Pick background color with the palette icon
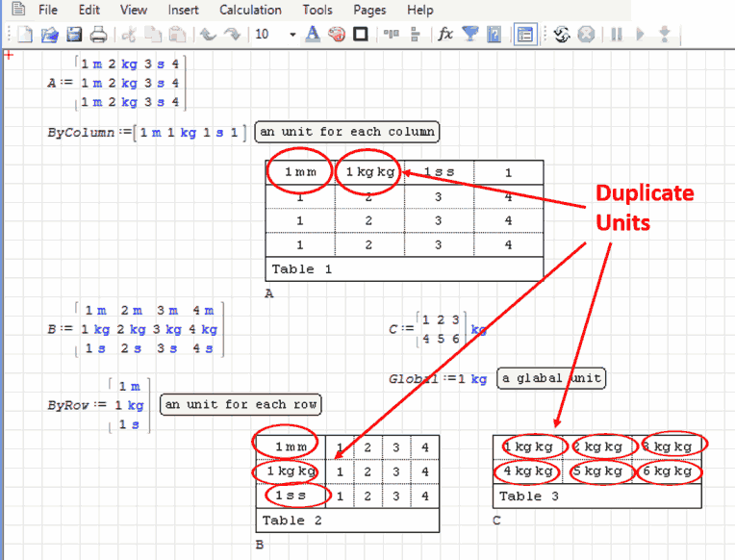735x560 pixels. click(x=336, y=35)
